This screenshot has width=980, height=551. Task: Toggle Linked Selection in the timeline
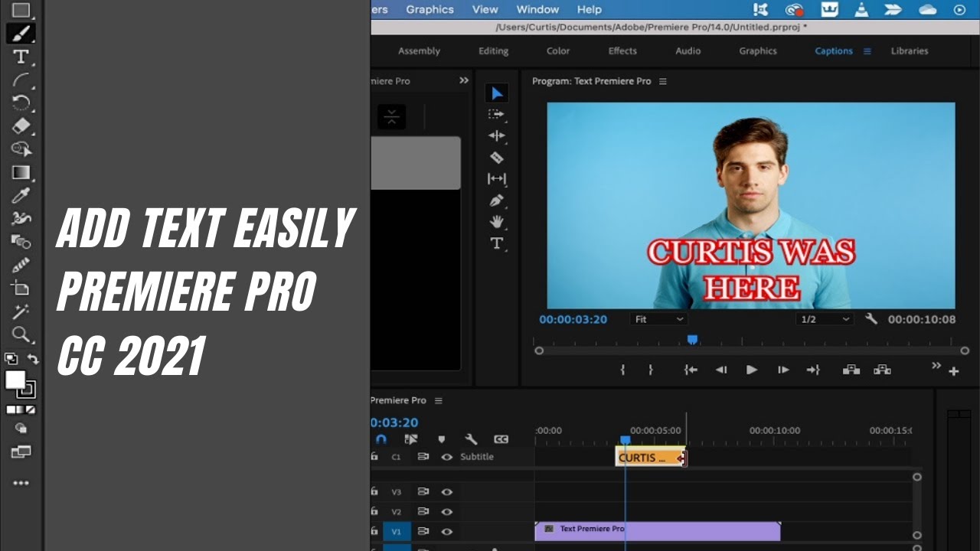(x=411, y=439)
